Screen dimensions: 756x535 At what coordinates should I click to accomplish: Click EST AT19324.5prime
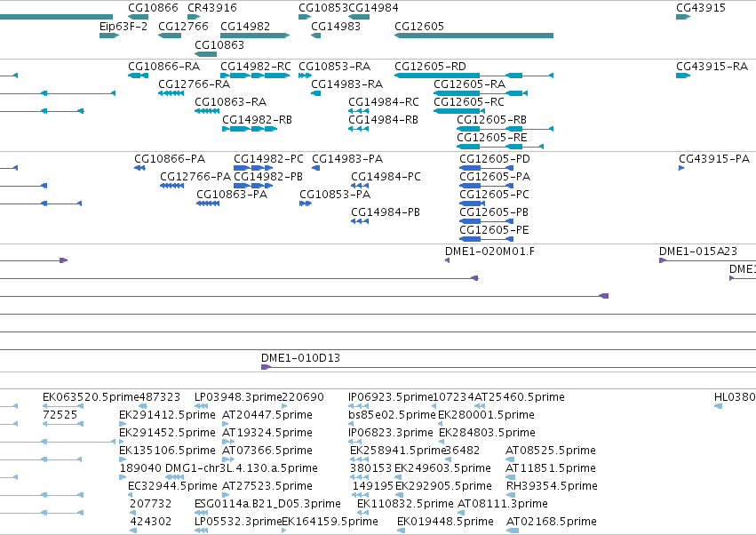click(267, 433)
